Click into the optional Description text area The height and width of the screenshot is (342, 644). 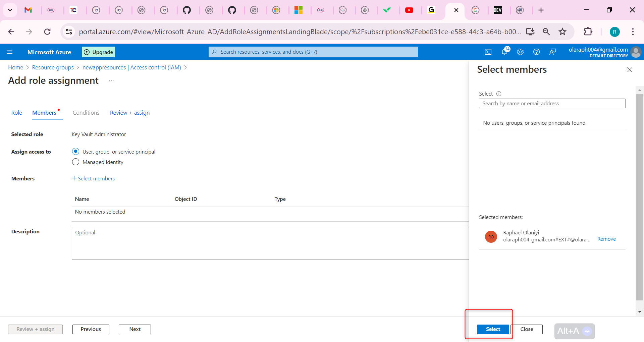[270, 244]
